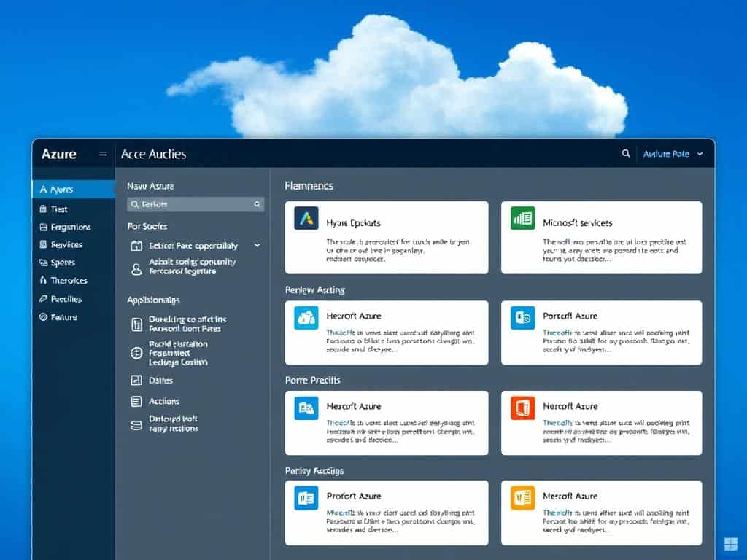Click the blue Porcerfl Azure icon

click(x=522, y=318)
